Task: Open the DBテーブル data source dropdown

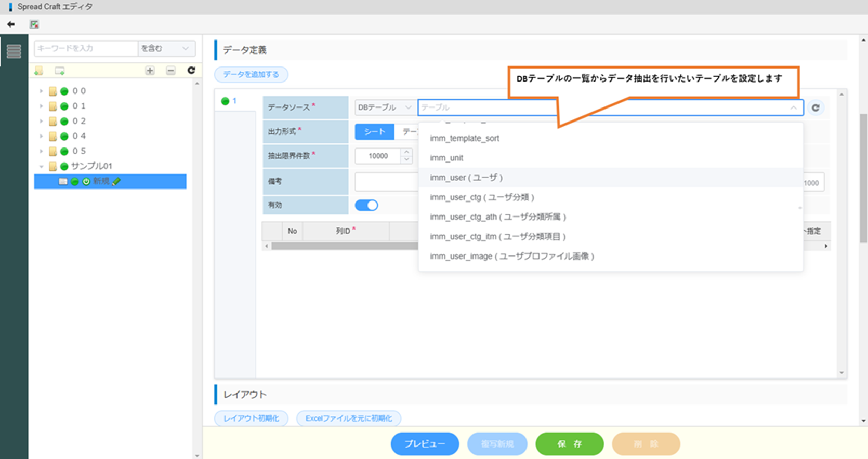Action: point(384,107)
